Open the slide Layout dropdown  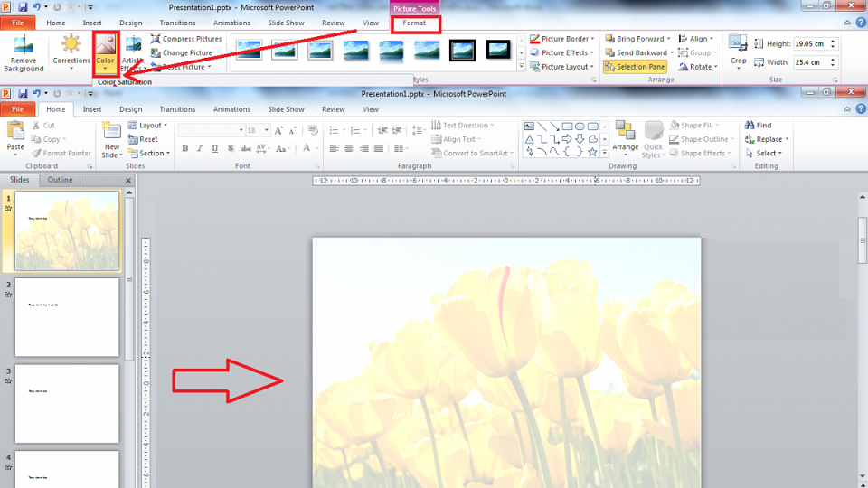point(147,125)
